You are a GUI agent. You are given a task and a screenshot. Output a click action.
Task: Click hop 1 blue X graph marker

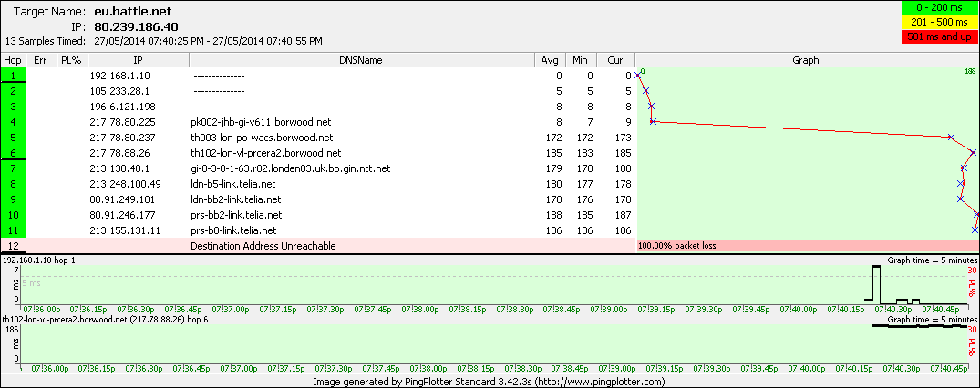[x=637, y=75]
